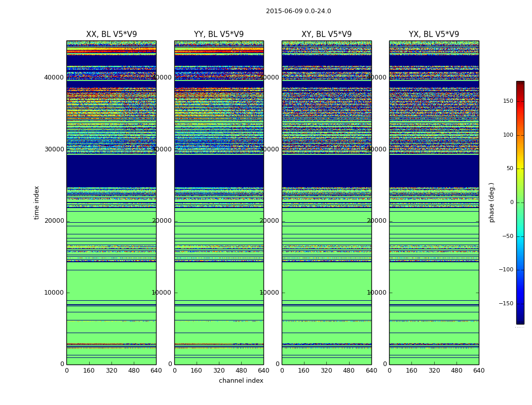Click the "10000" y-tick of the XX plot
This screenshot has width=532, height=405.
point(54,293)
